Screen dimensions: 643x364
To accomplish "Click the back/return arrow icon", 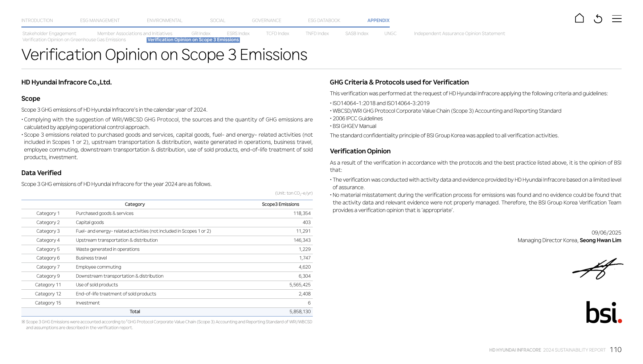I will [x=598, y=18].
